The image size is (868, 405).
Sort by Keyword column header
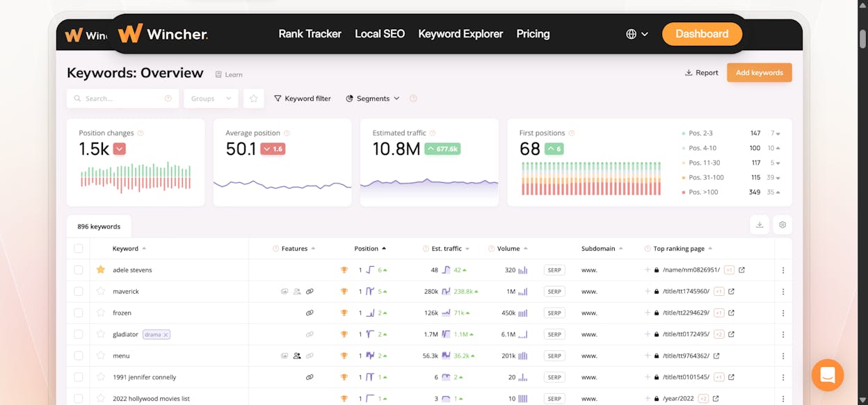point(129,249)
